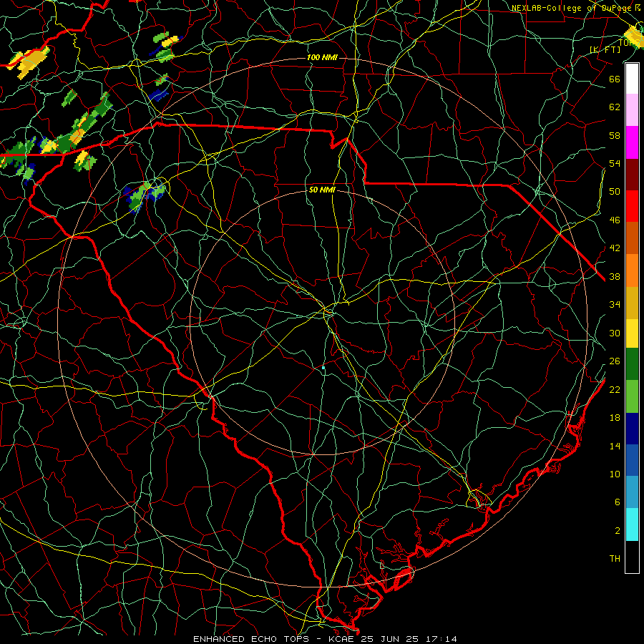Click the legend value "6"
The width and height of the screenshot is (644, 644).
(x=617, y=502)
